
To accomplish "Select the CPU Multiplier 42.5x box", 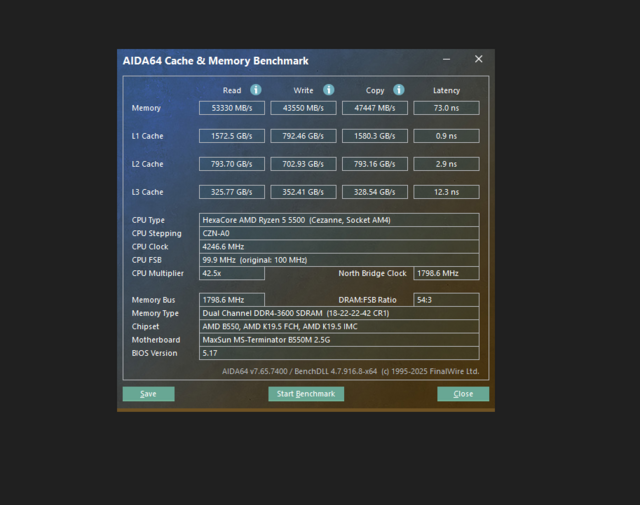I will (232, 273).
